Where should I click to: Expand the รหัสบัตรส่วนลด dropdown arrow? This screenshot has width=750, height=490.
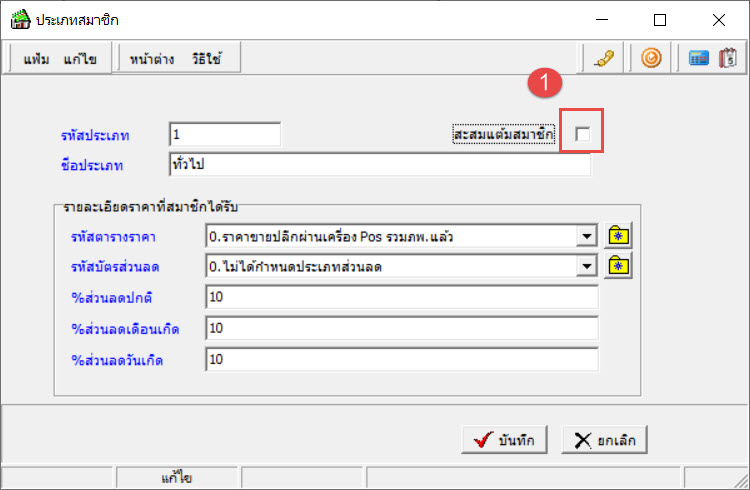tap(587, 266)
